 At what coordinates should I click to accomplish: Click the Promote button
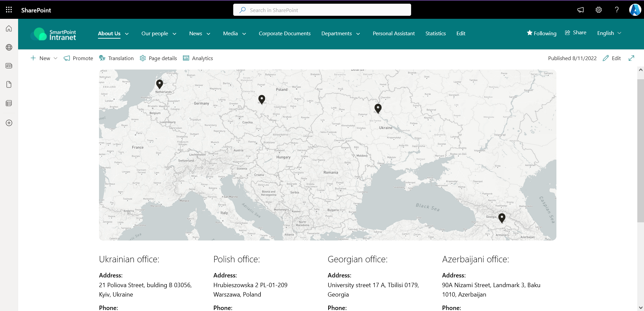(x=78, y=58)
